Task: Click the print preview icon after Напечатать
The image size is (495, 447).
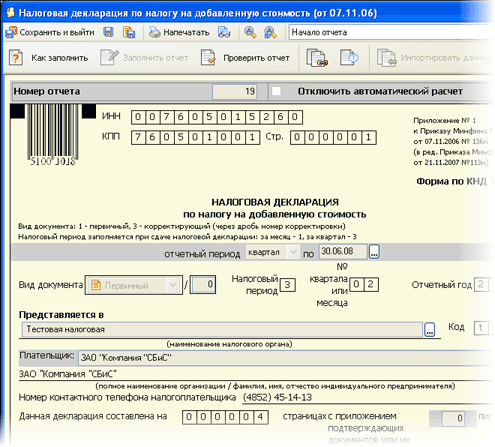Action: point(224,32)
